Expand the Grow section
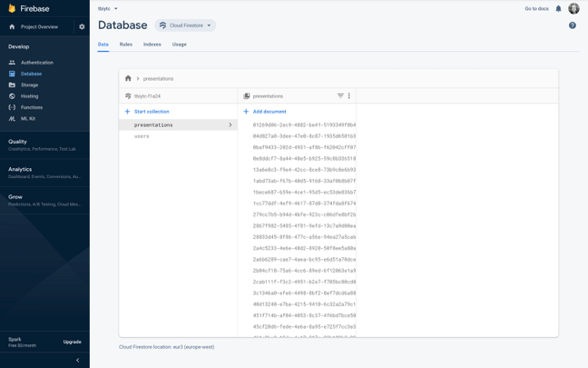Viewport: 588px width, 368px height. pos(44,200)
